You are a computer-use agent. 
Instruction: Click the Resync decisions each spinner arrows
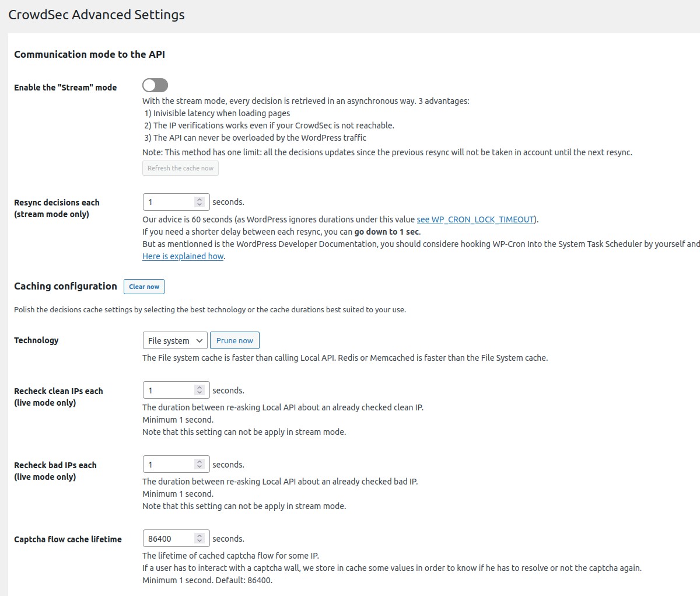(199, 202)
